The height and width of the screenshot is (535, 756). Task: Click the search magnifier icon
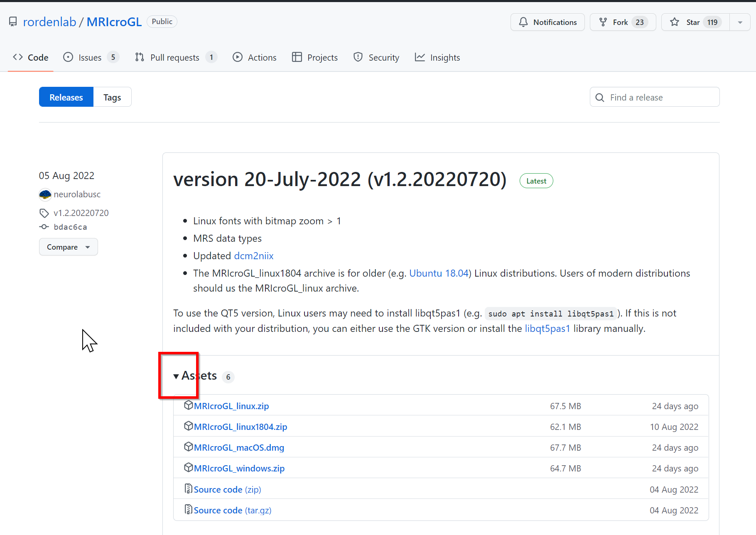600,97
